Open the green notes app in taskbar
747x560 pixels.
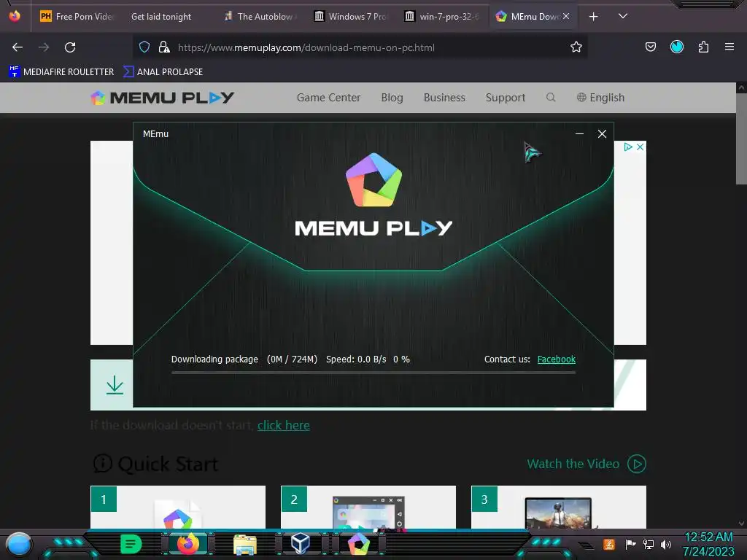[x=131, y=544]
